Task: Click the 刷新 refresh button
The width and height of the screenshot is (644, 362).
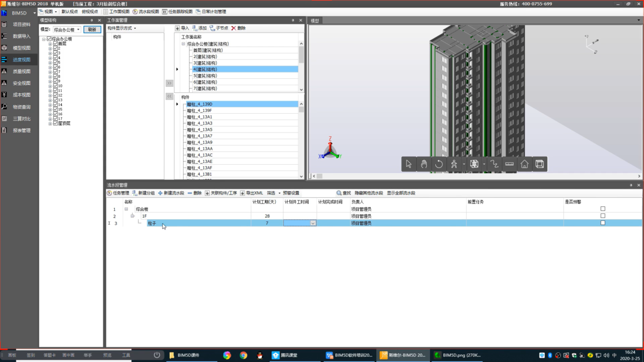Action: pyautogui.click(x=92, y=29)
